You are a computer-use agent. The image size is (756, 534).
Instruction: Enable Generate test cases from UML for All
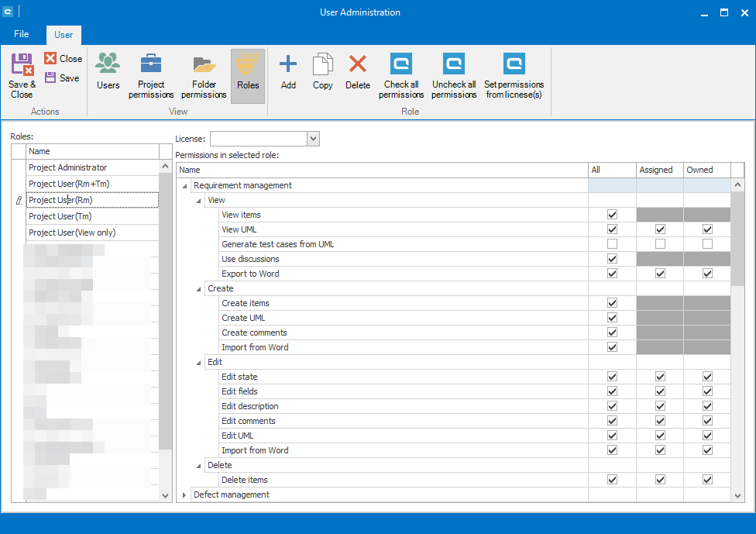coord(612,244)
